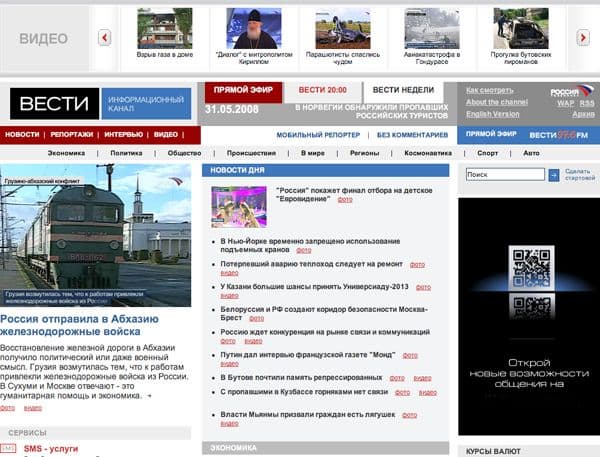Open 'Авиакатастрофа в Гондурасе' video thumbnail
600x457 pixels.
pyautogui.click(x=432, y=28)
